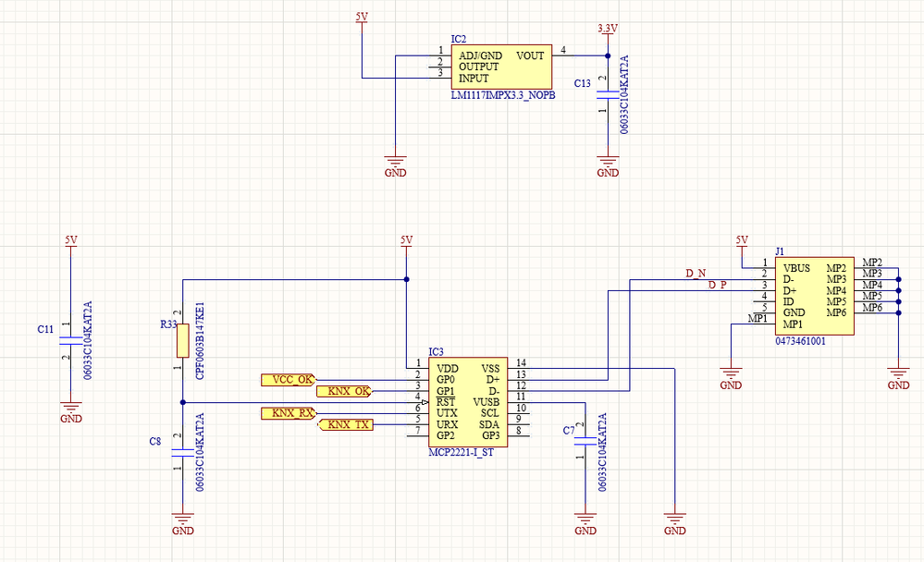Click the IC3 designator label

(436, 351)
